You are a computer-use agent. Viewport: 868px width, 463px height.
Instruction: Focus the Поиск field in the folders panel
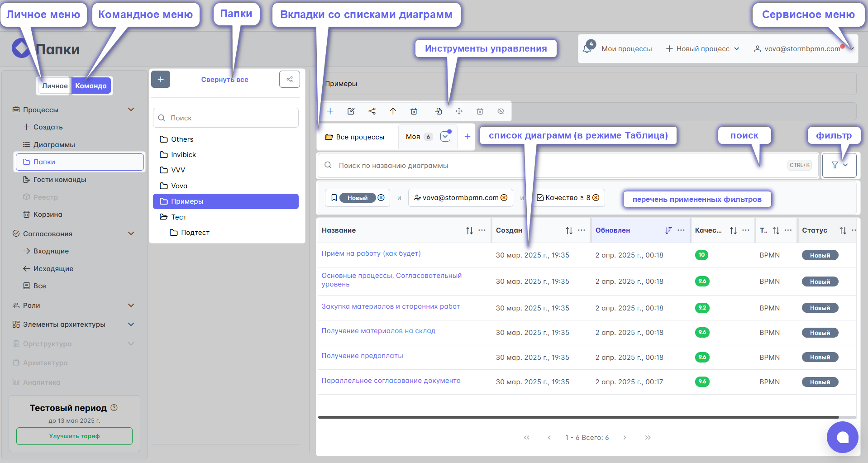pos(226,118)
